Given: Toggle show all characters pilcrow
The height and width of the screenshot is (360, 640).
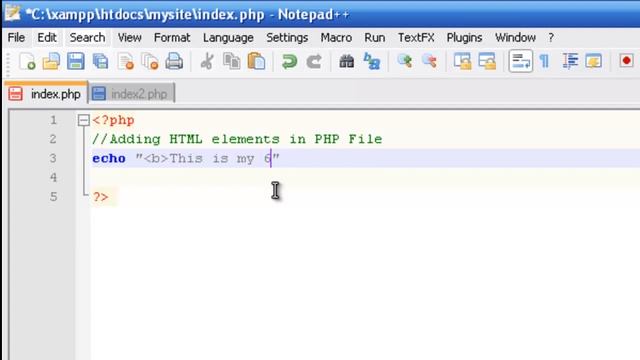Looking at the screenshot, I should tap(544, 62).
